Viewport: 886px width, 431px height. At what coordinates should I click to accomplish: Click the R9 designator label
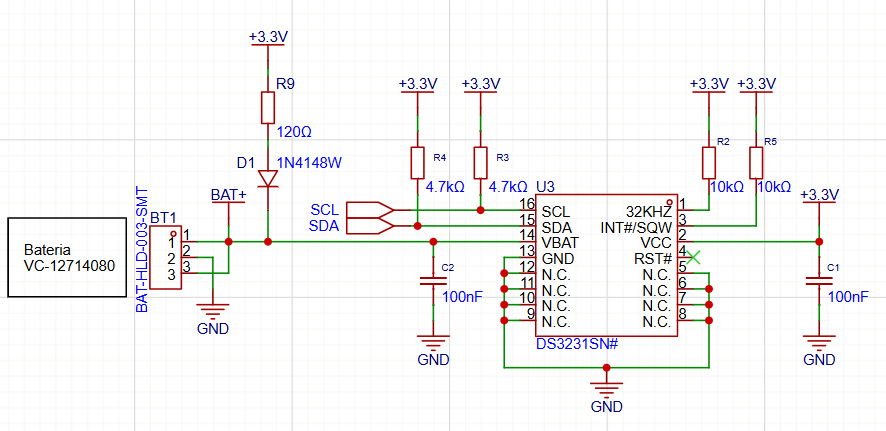[285, 84]
